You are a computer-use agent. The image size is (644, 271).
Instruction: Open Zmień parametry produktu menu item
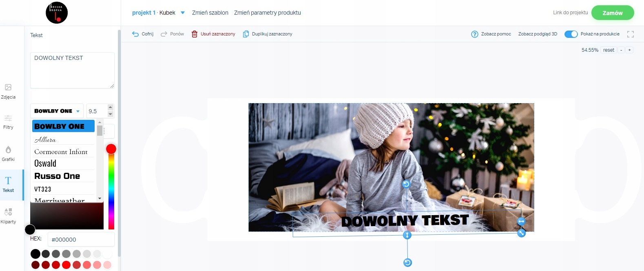pos(268,13)
